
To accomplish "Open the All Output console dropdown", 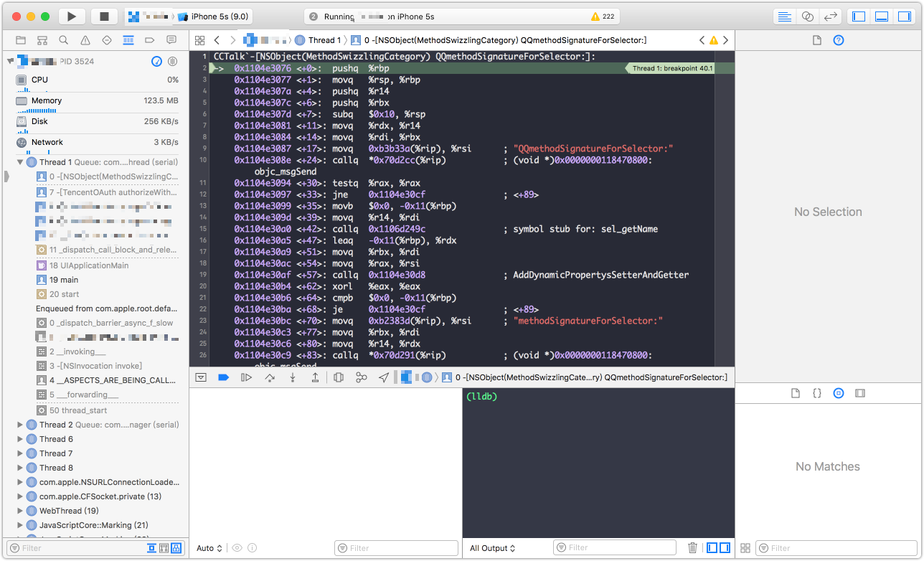I will pos(493,548).
